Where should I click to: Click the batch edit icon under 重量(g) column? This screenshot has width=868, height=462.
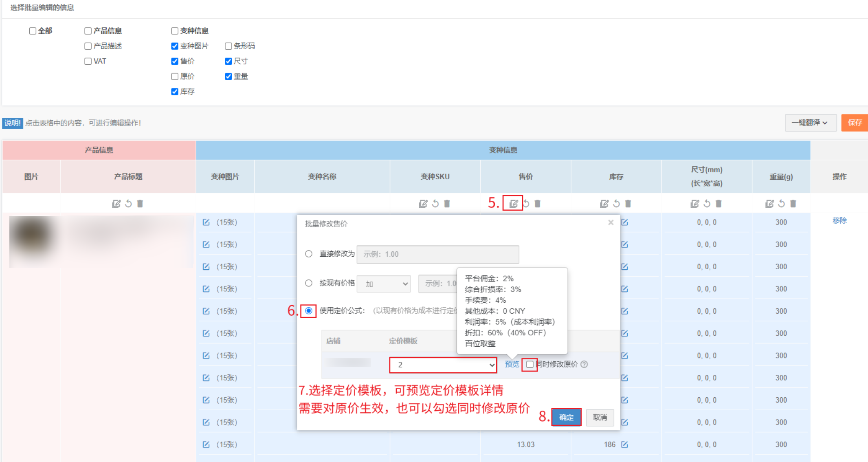coord(769,203)
